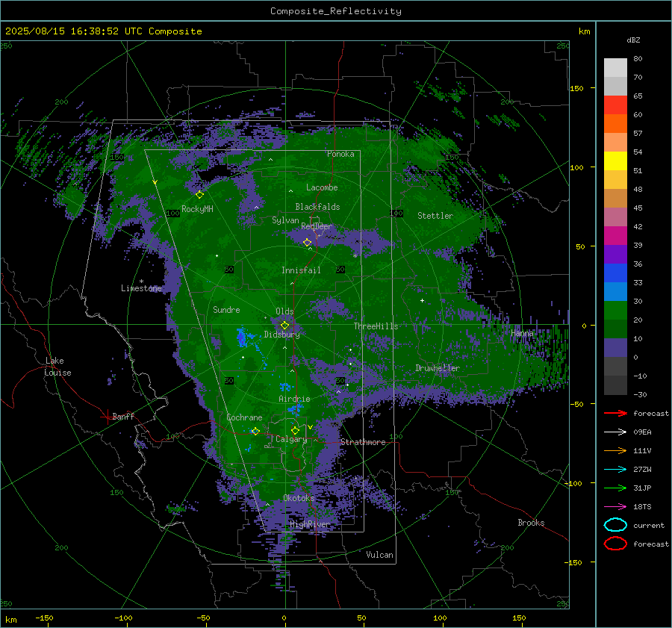The height and width of the screenshot is (628, 672).
Task: Click the Ponoka town label
Action: point(340,154)
